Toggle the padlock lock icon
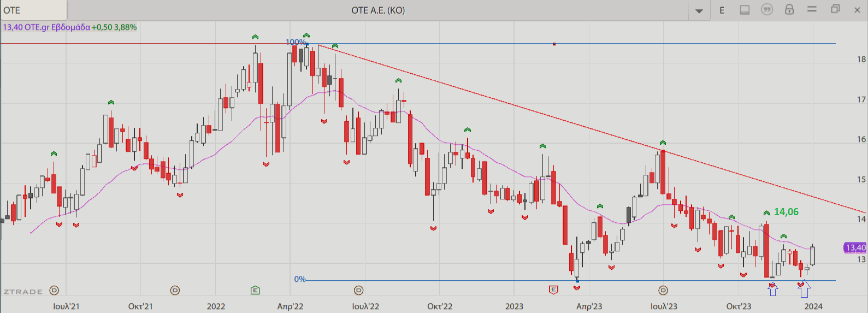Screen dimensions: 868x313 [789, 9]
